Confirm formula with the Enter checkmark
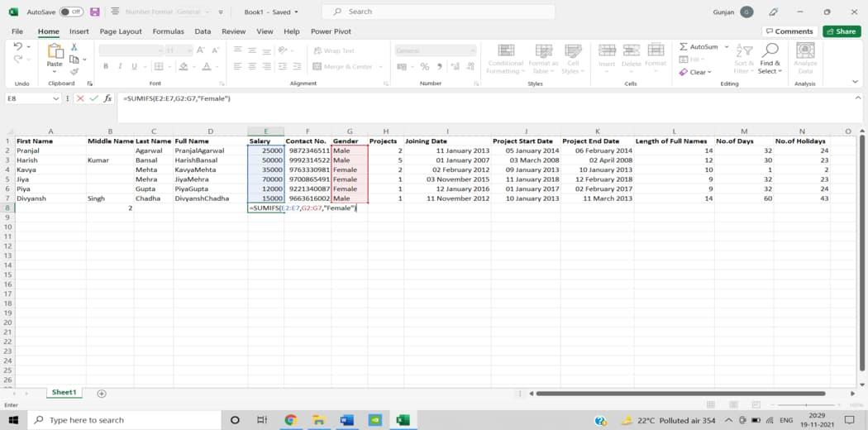Viewport: 868px width, 430px height. (x=93, y=98)
